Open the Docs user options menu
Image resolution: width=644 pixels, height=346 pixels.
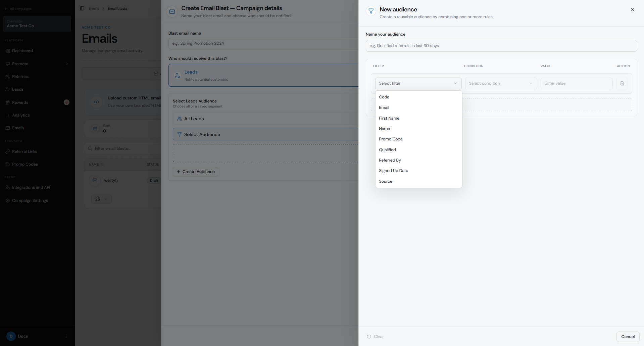[x=66, y=336]
